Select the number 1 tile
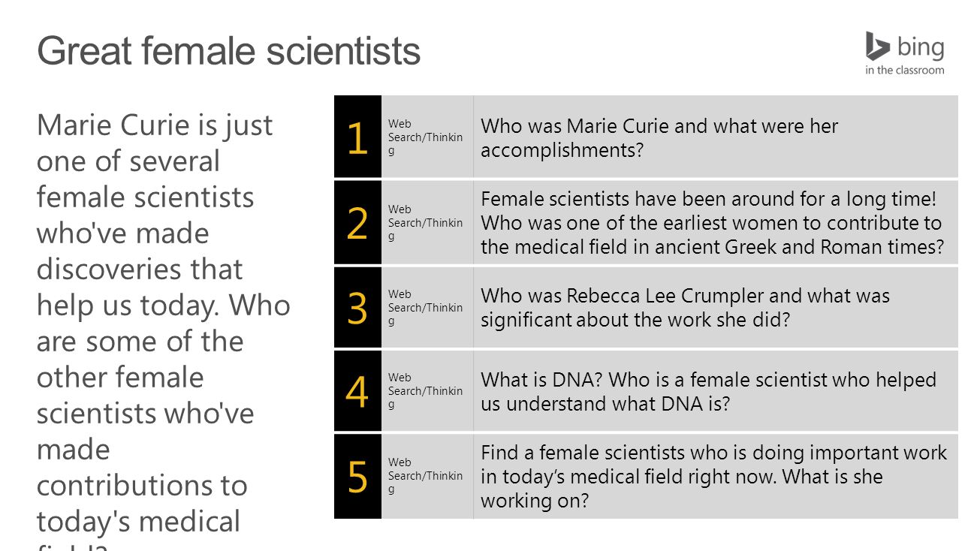Viewport: 980px width, 551px height. (357, 137)
